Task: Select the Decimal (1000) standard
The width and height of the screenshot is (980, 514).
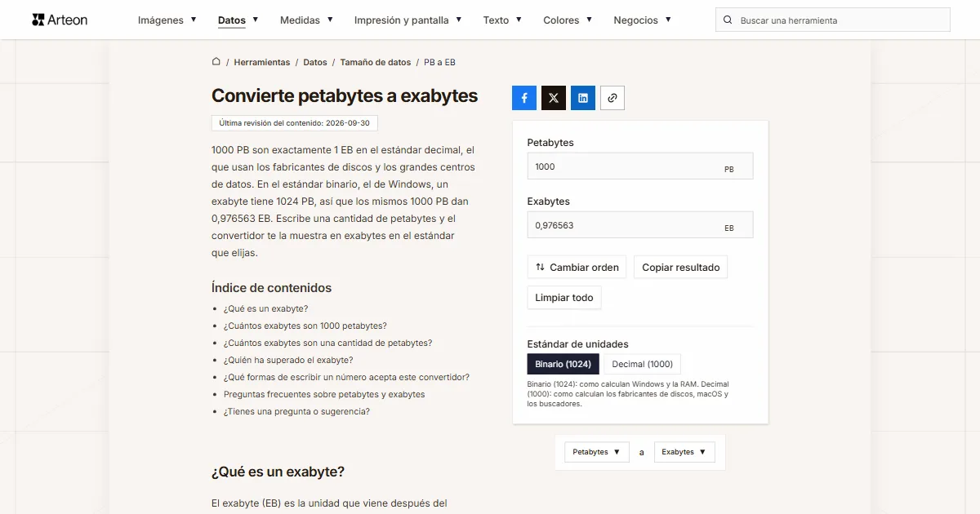Action: (x=643, y=364)
